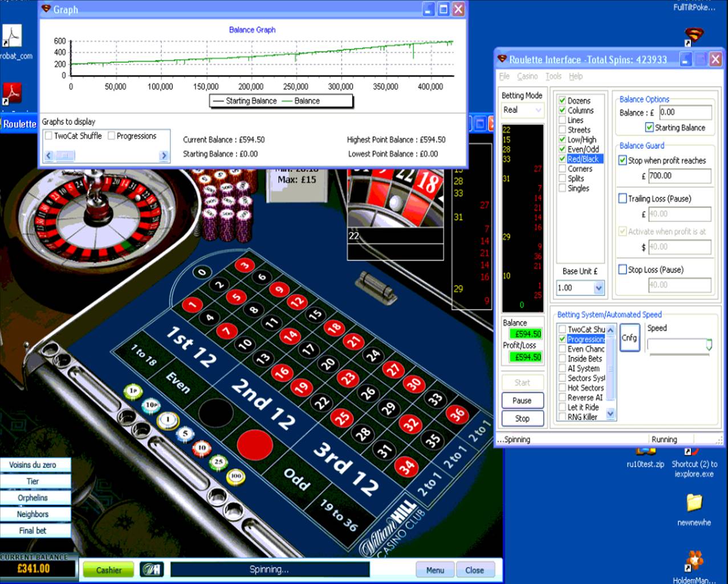Image resolution: width=728 pixels, height=584 pixels.
Task: Place a bet on number 0
Action: click(x=202, y=273)
